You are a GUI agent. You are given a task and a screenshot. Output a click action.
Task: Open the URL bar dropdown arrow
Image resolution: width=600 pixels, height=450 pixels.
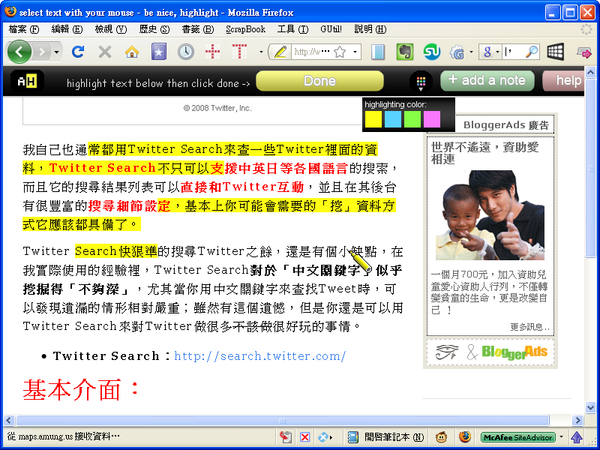pyautogui.click(x=355, y=52)
